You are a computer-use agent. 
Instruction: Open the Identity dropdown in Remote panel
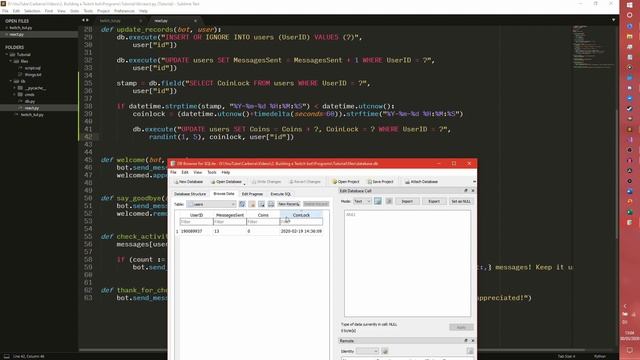tap(367, 351)
